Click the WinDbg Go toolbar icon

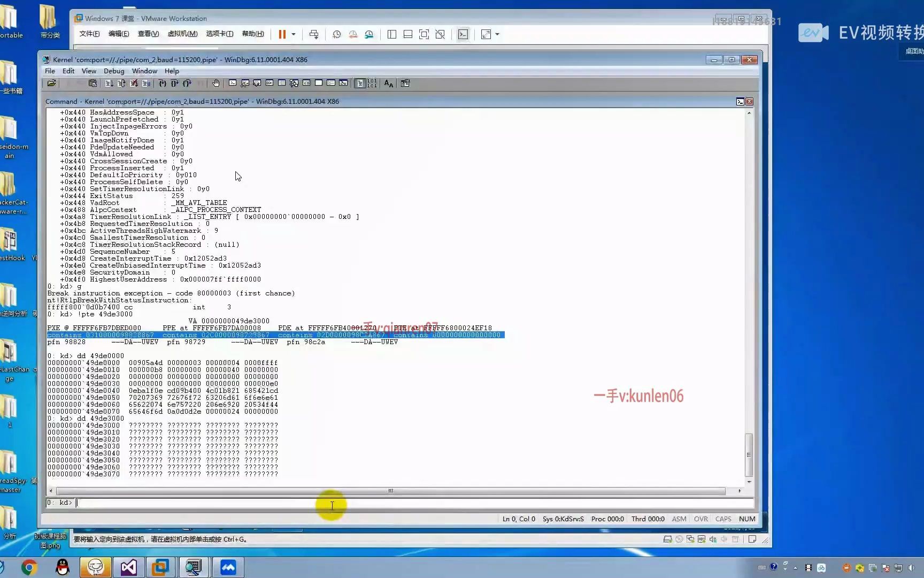click(x=109, y=83)
